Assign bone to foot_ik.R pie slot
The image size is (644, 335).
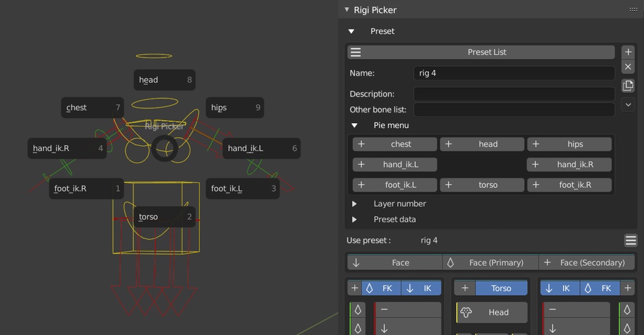(569, 185)
